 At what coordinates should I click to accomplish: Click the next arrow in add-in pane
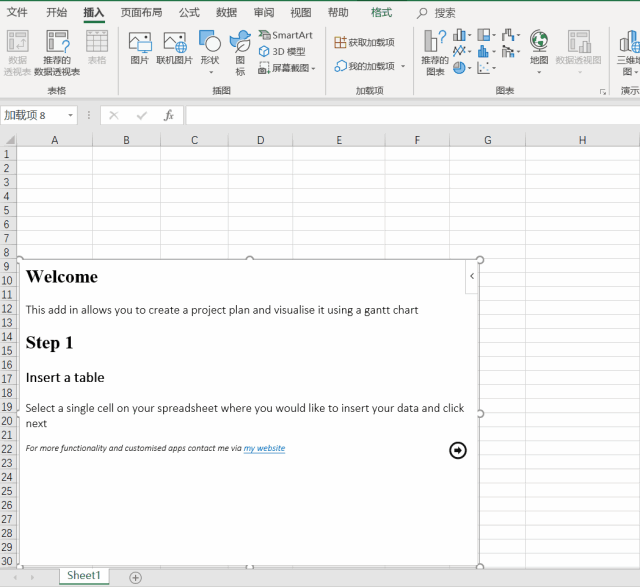(458, 450)
